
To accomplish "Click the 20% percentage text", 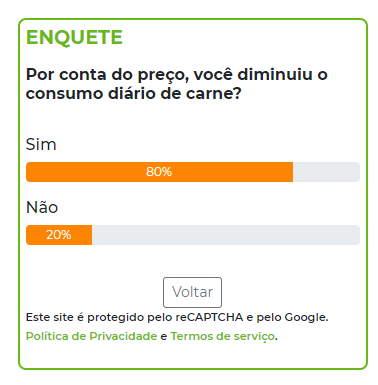I will (x=59, y=235).
